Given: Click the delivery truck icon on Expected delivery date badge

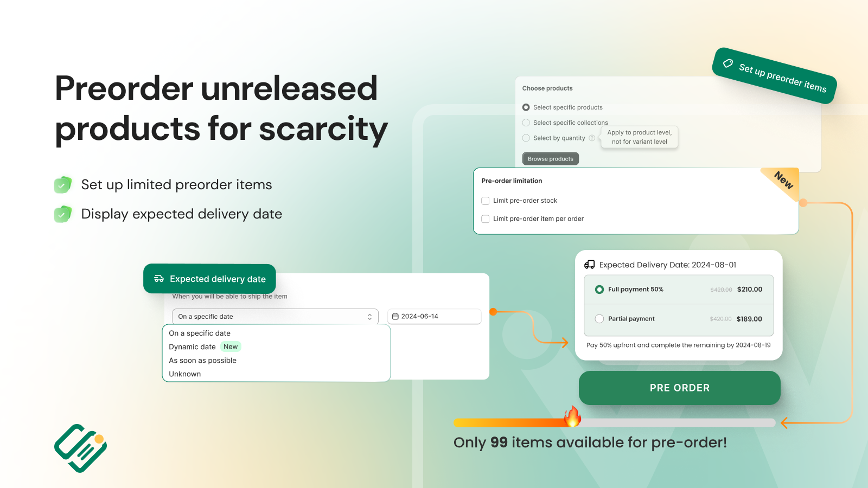Looking at the screenshot, I should tap(159, 279).
